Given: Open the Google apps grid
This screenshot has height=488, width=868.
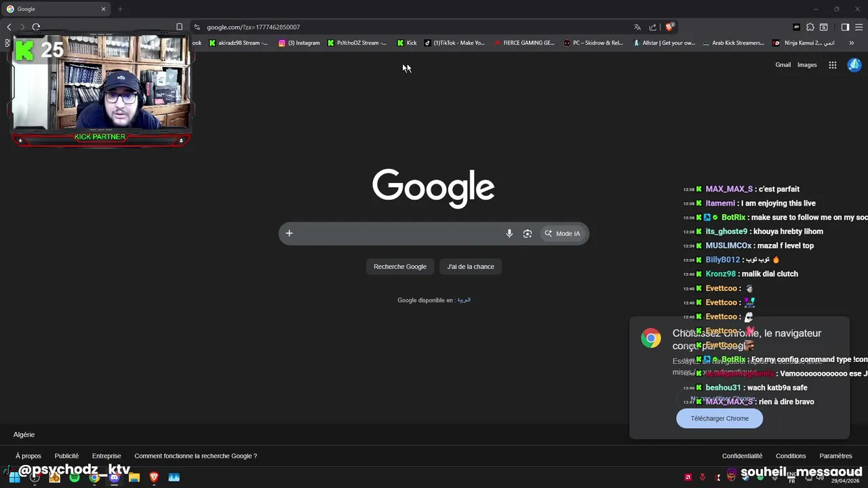Looking at the screenshot, I should [833, 65].
